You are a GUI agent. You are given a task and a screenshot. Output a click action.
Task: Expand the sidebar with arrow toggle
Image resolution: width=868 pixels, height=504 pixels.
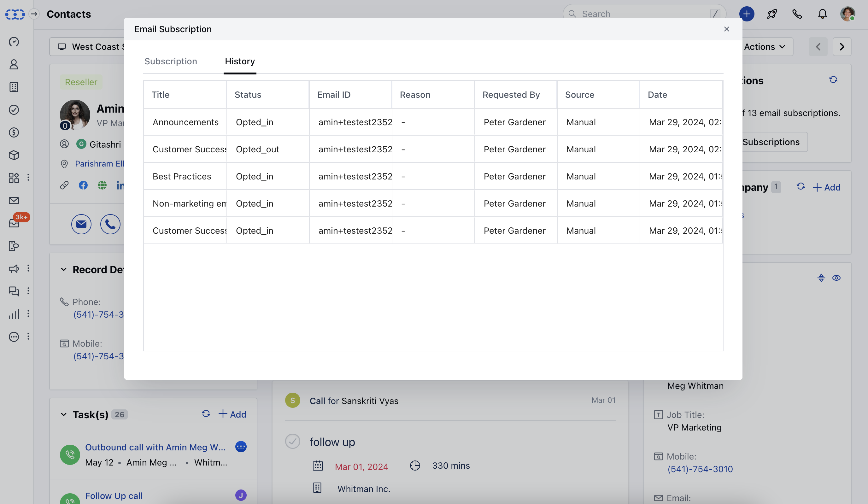pos(34,14)
